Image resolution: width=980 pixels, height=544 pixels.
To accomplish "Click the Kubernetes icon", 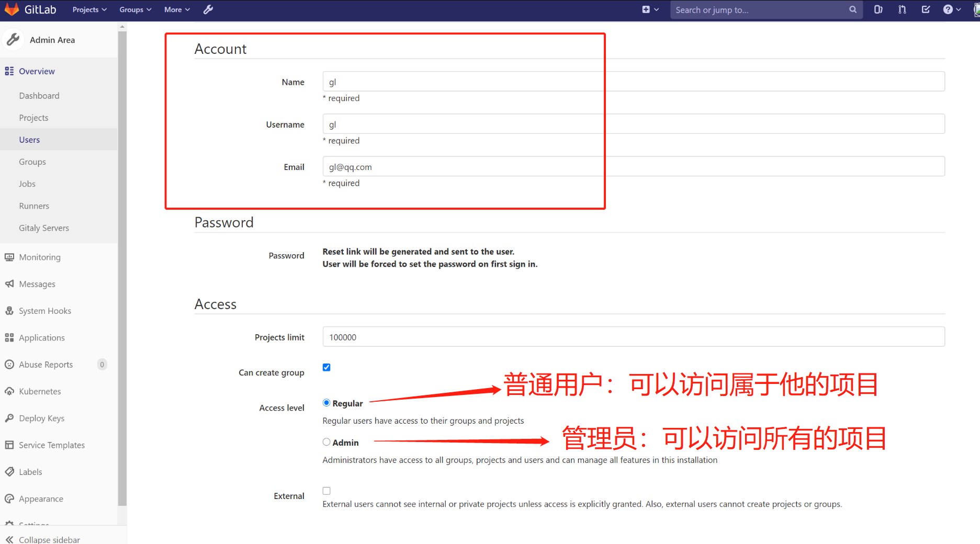I will click(9, 391).
